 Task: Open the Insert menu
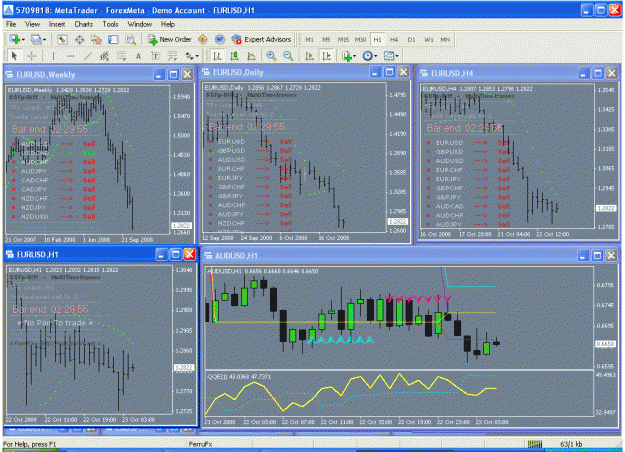[x=57, y=24]
